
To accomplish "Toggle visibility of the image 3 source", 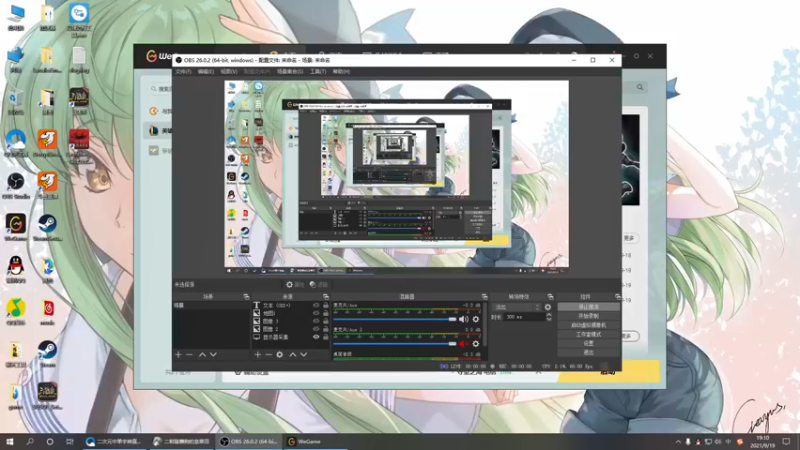I will 316,321.
